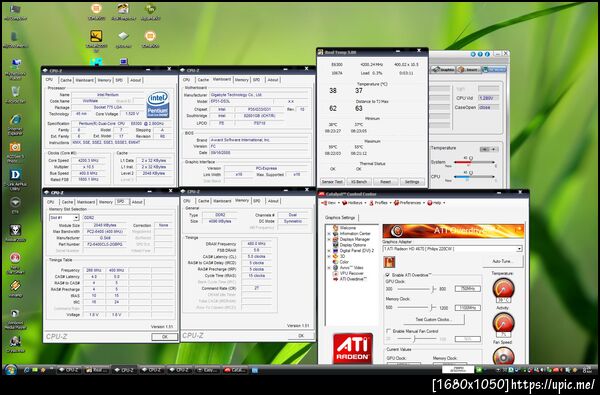Click the Activity gauge in ATI Overdrive
Viewport: 600px width, 395px height.
[x=503, y=323]
